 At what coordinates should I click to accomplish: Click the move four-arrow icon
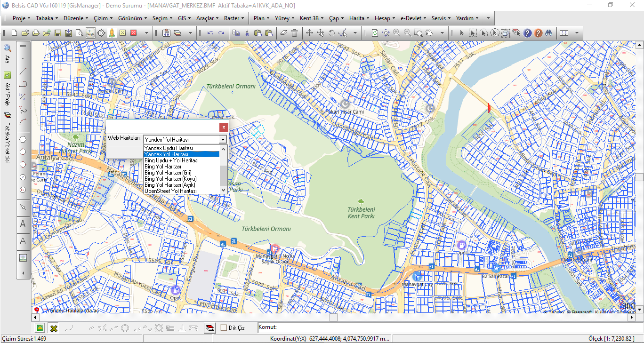click(x=309, y=33)
